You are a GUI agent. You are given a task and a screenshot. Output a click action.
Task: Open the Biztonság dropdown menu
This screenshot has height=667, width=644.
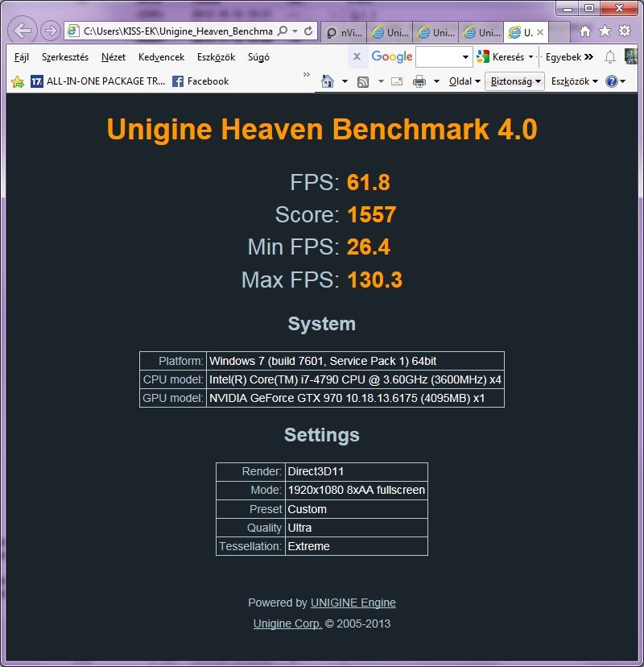tap(515, 81)
